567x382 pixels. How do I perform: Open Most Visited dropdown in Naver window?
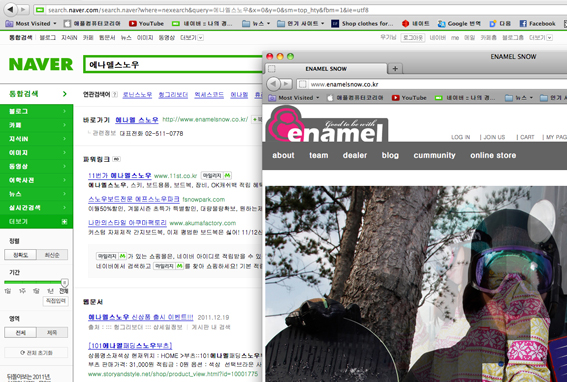click(x=31, y=24)
